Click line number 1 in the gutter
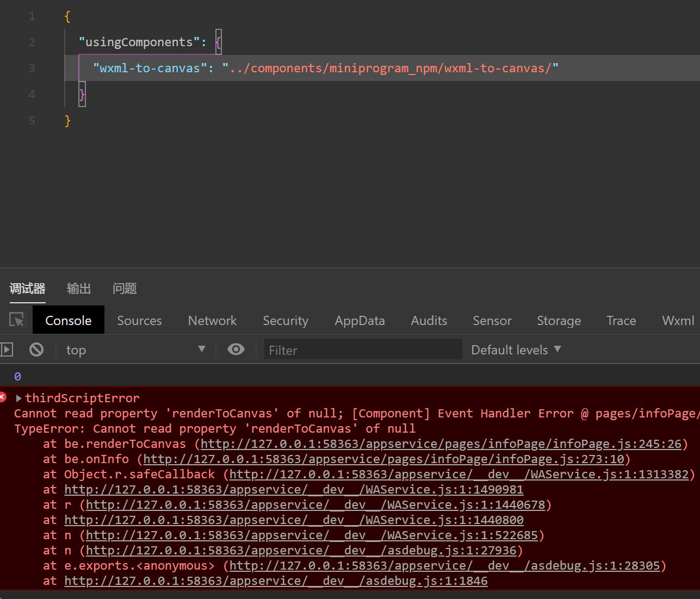The width and height of the screenshot is (700, 599). (32, 16)
